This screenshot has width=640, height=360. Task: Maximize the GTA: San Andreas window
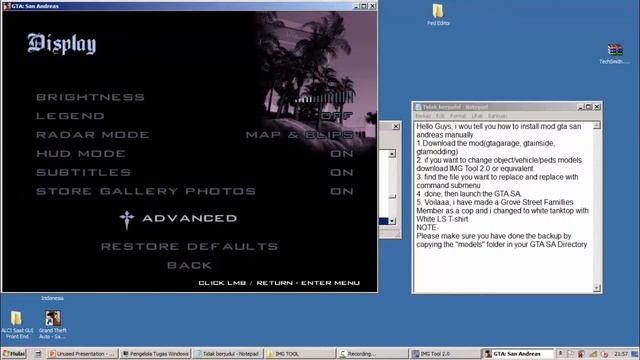point(364,6)
